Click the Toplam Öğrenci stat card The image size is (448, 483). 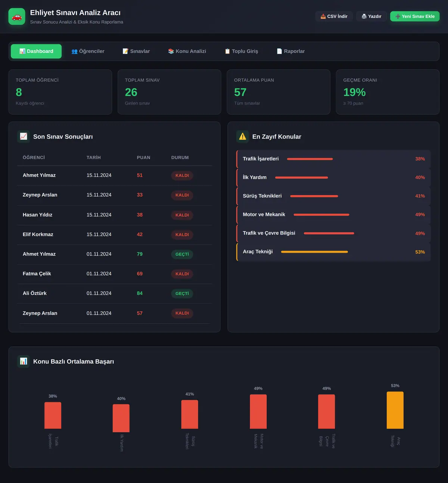[x=60, y=92]
